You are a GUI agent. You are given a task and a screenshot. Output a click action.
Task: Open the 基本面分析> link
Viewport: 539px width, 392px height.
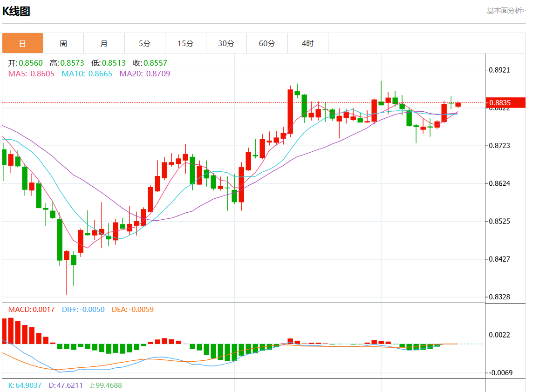click(x=506, y=11)
